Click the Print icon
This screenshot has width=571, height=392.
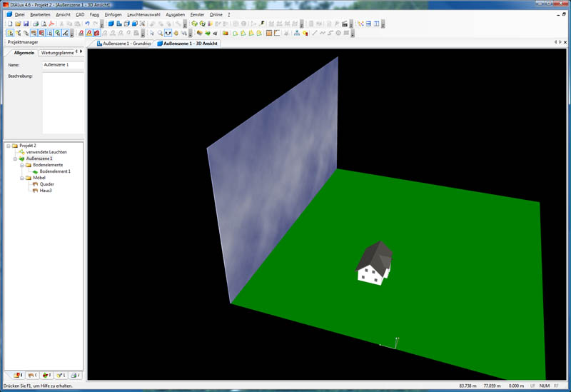pyautogui.click(x=36, y=24)
